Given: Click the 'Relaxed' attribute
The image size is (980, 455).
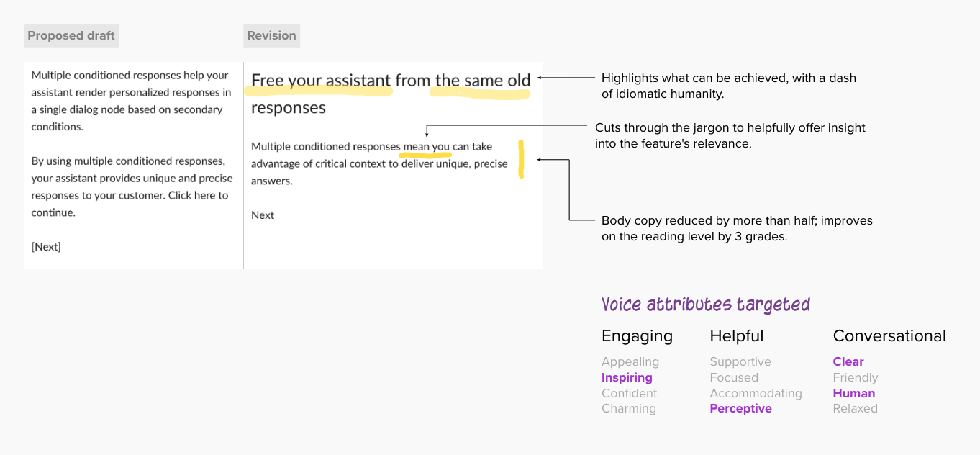Looking at the screenshot, I should pyautogui.click(x=855, y=408).
